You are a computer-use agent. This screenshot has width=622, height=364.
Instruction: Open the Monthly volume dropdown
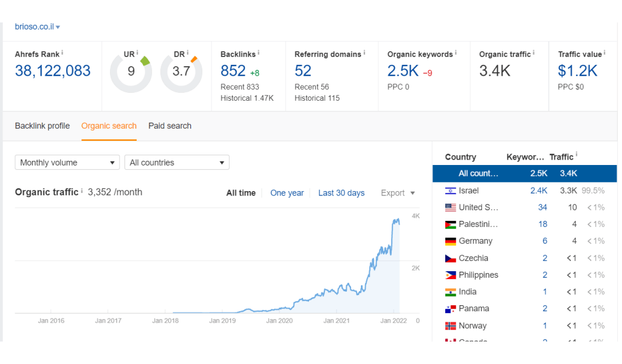67,163
